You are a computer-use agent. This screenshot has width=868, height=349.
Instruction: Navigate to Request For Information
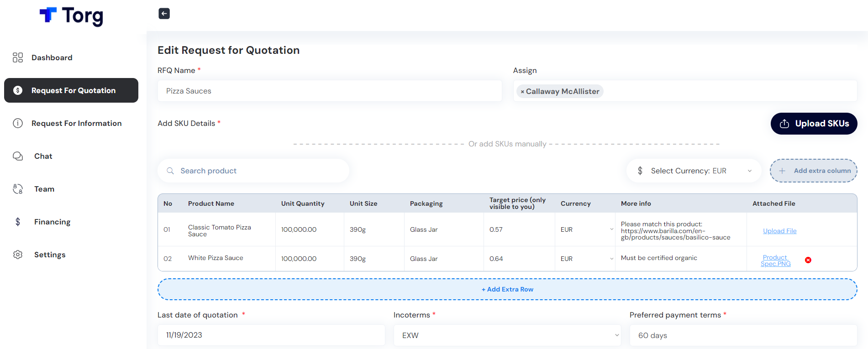tap(76, 123)
